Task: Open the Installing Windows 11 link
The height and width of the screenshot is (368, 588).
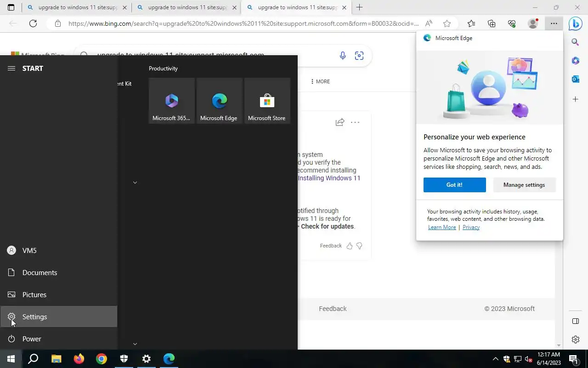Action: [x=329, y=178]
